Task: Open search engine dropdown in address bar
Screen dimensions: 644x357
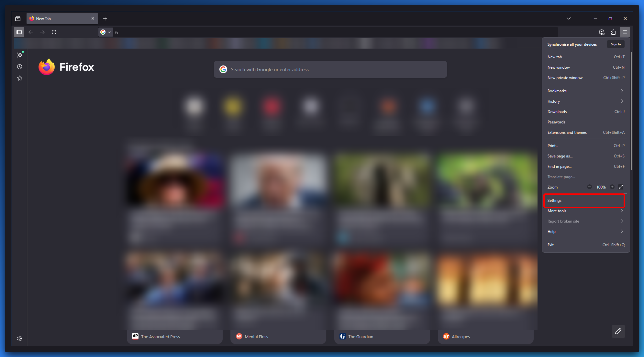Action: [106, 32]
